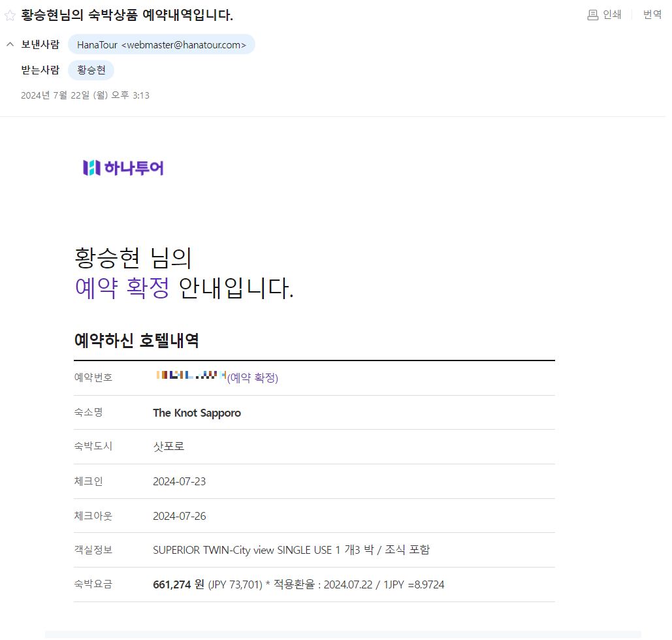Click the 하나투어 logo image
This screenshot has width=672, height=640.
[123, 168]
